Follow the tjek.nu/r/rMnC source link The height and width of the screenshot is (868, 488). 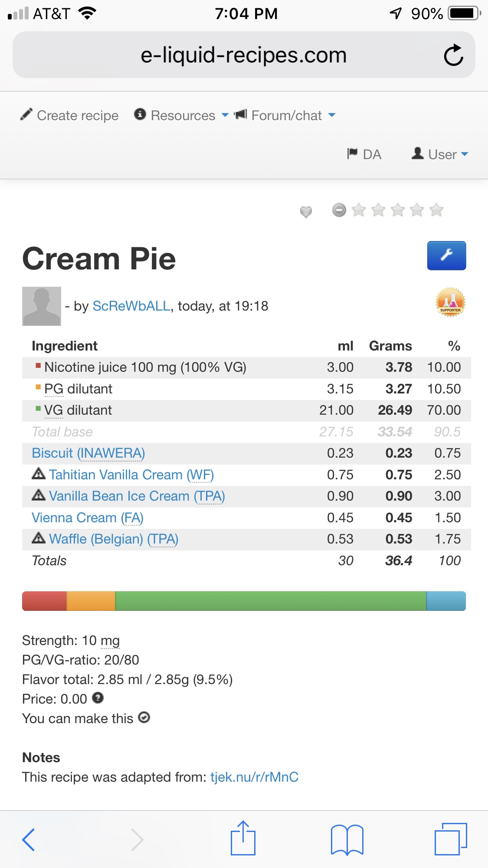[x=254, y=777]
